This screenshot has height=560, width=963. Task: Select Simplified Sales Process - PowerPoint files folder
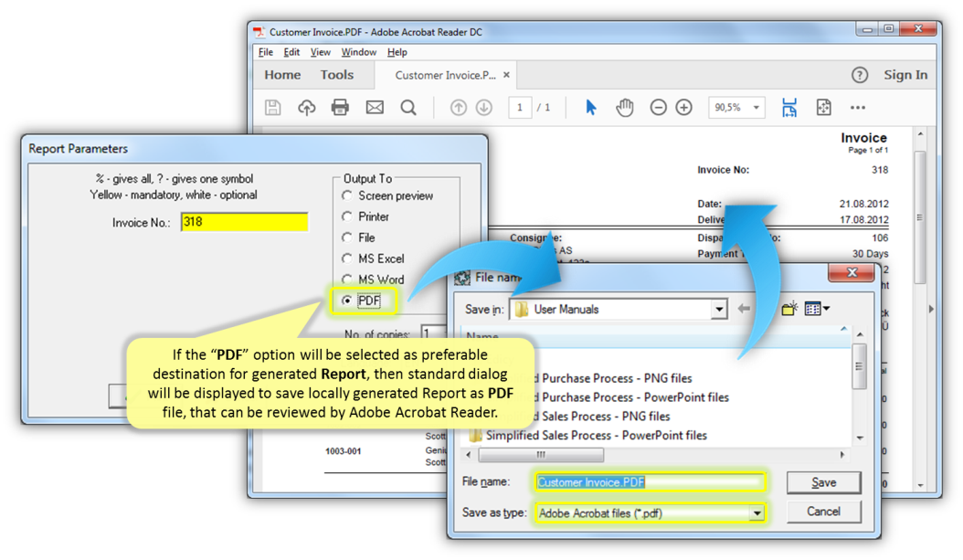click(597, 436)
